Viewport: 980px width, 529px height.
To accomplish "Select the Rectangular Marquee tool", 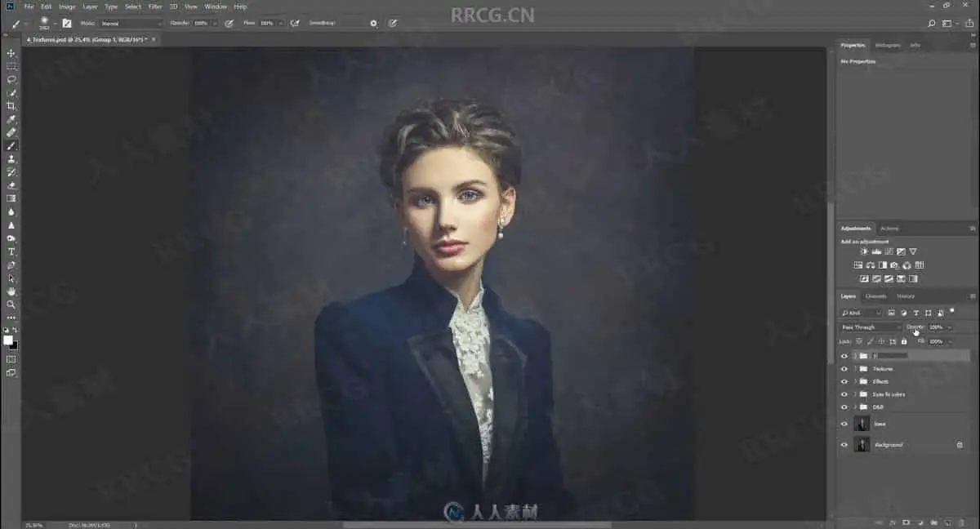I will tap(11, 66).
